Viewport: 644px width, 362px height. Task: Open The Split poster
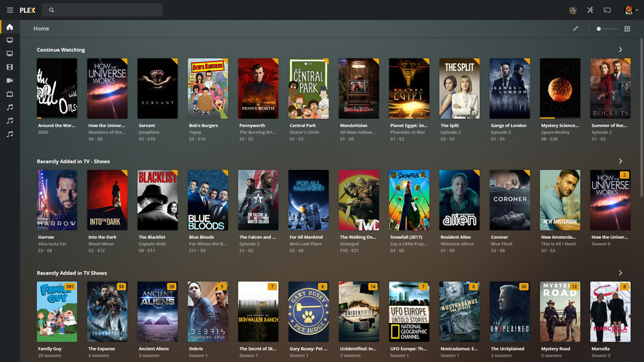(x=460, y=88)
